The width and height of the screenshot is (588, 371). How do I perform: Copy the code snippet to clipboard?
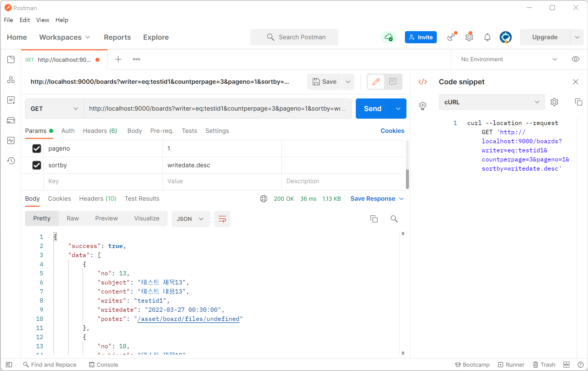(x=578, y=102)
